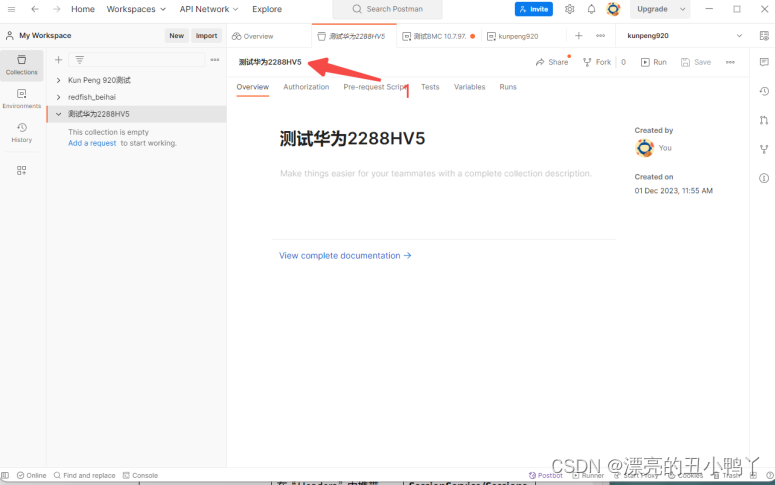This screenshot has height=485, width=775.
Task: Open a new tab with plus
Action: coord(579,36)
